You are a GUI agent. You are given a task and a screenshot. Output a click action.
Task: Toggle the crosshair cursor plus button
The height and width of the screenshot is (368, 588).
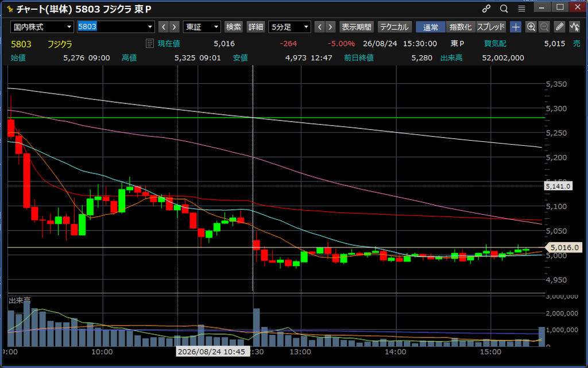(516, 27)
